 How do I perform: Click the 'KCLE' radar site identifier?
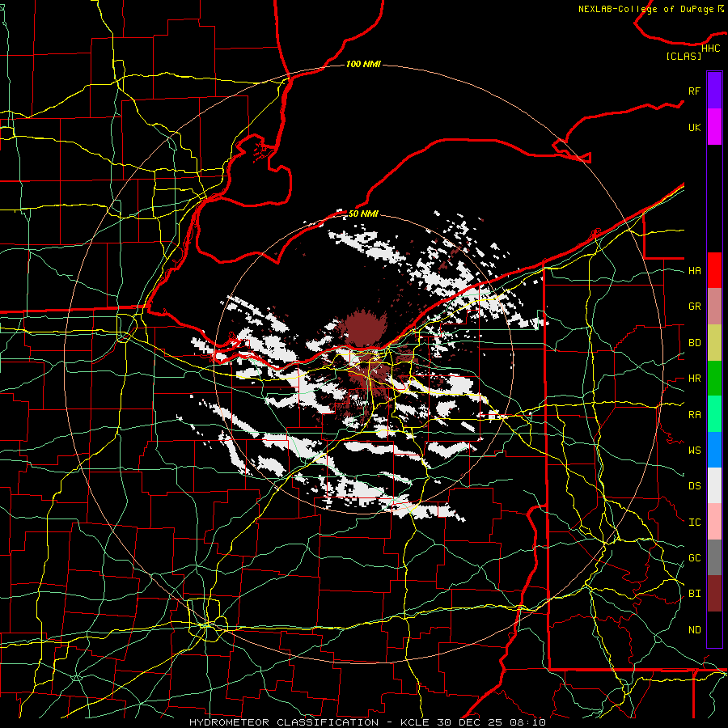415,722
